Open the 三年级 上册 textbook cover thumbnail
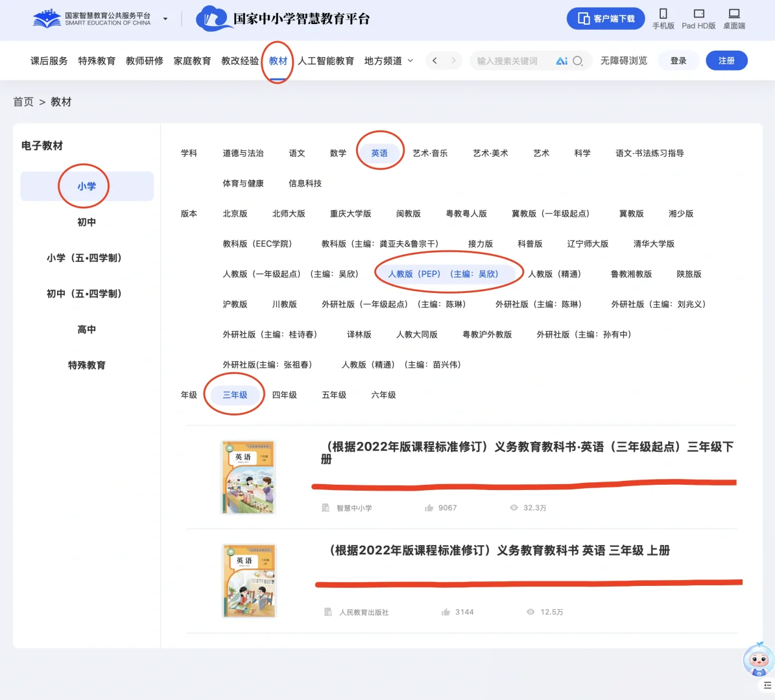Screen dimensions: 775x700 tap(248, 581)
